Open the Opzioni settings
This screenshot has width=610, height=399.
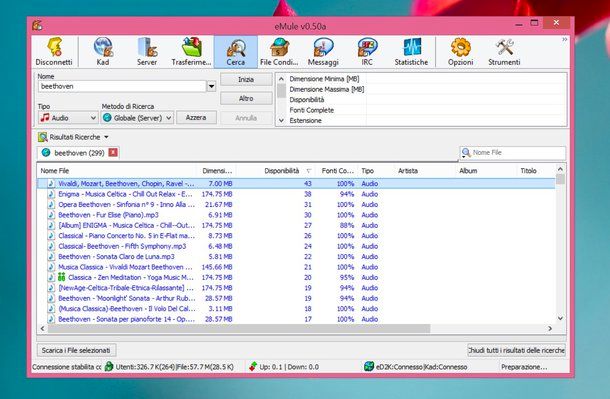(461, 51)
